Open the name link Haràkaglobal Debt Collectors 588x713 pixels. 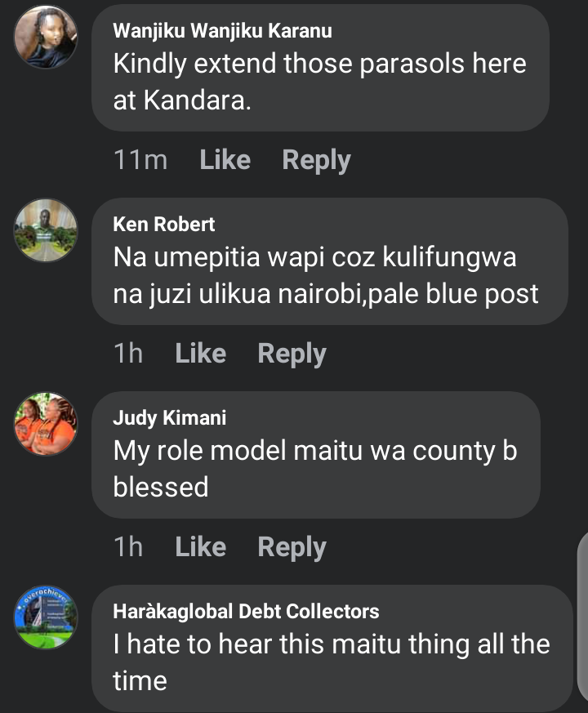point(246,611)
